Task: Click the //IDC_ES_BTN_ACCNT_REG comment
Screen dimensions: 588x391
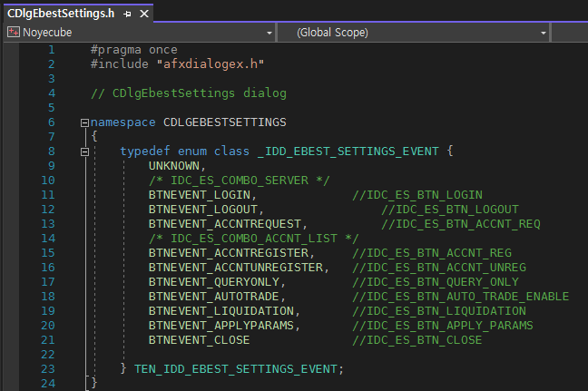Action: point(432,253)
